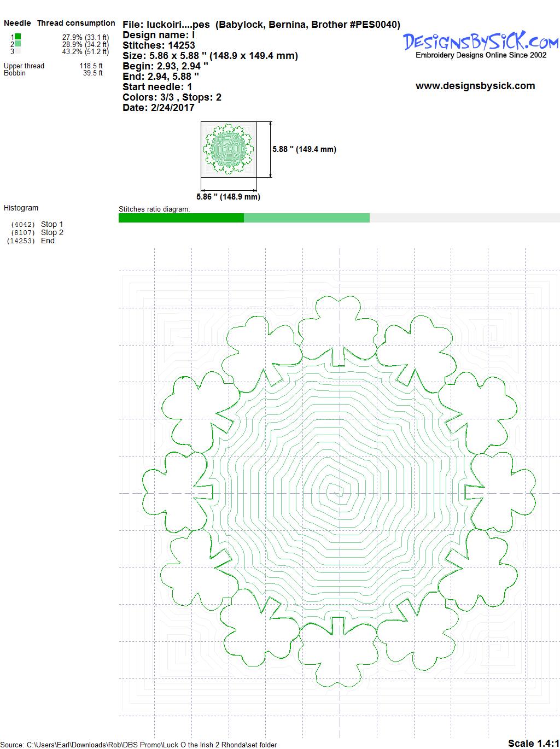Click dark green segment of stitches ratio bar
This screenshot has height=749, width=560.
181,218
